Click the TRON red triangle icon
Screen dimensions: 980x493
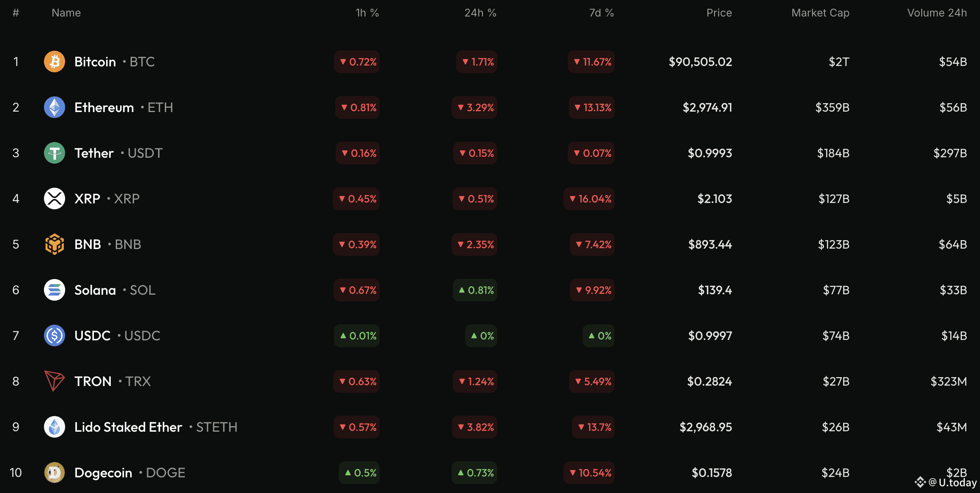pos(55,381)
